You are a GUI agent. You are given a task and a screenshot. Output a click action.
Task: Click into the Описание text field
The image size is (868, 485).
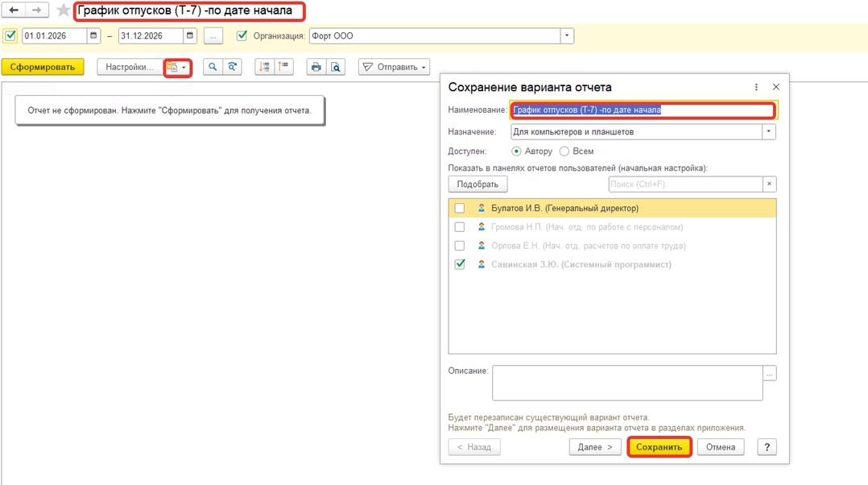[627, 383]
